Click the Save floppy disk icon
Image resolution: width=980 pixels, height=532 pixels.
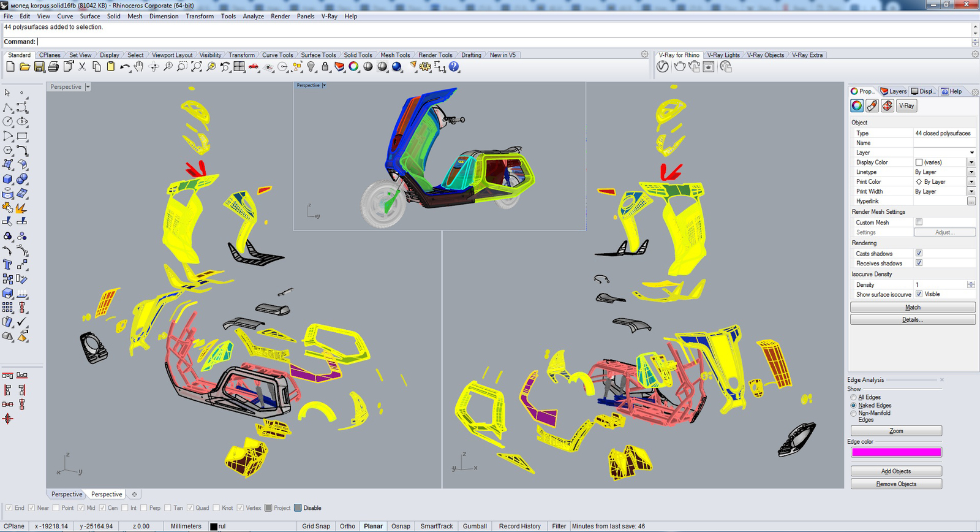coord(39,67)
